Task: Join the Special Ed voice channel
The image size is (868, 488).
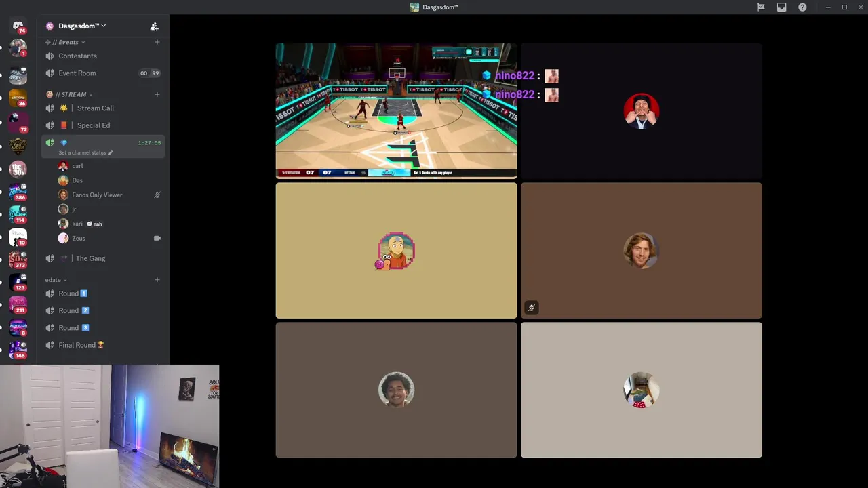Action: tap(103, 125)
